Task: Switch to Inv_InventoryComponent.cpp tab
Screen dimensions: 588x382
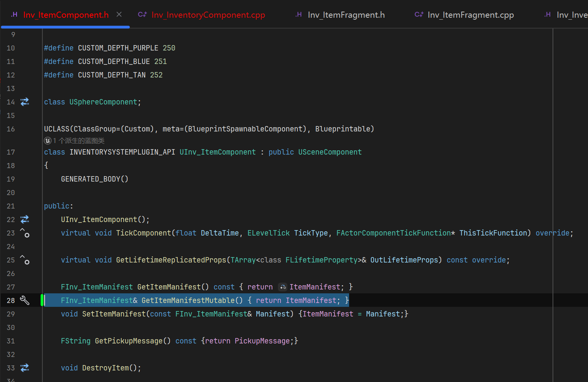Action: coord(208,15)
